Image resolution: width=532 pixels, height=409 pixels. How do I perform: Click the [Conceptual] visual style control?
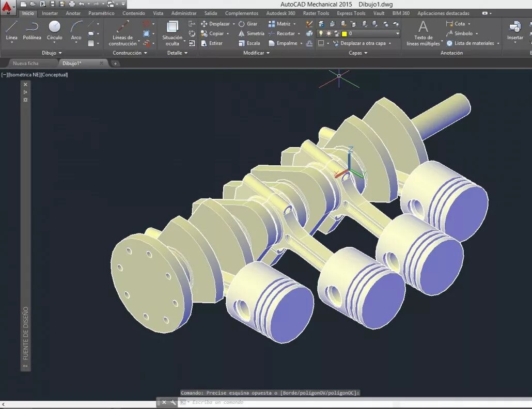tap(54, 74)
